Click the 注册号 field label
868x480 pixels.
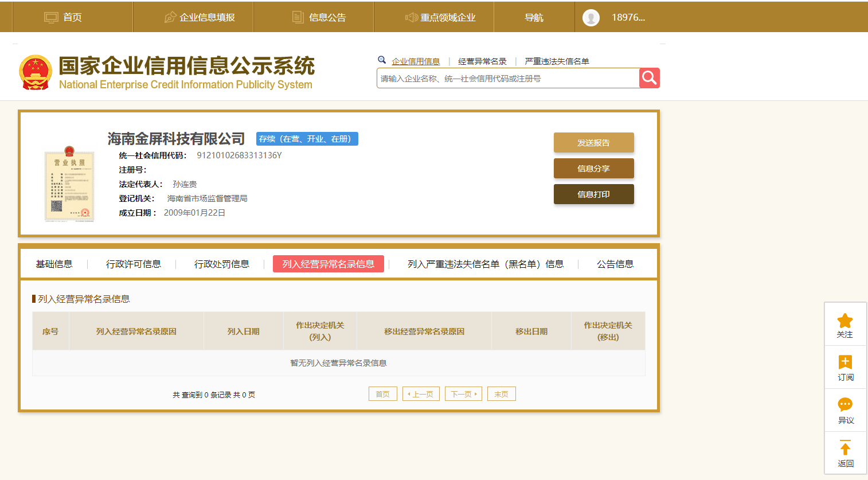pyautogui.click(x=132, y=170)
